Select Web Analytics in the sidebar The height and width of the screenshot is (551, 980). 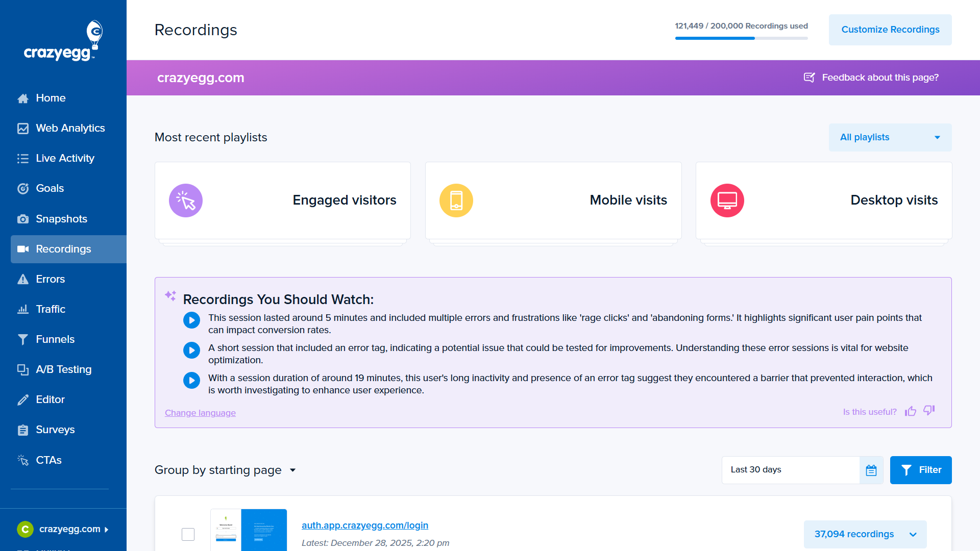[x=70, y=128]
